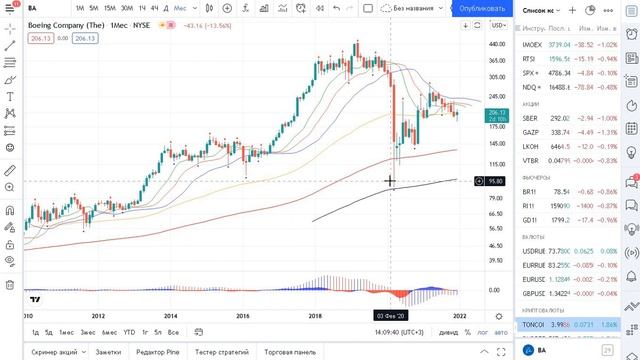The height and width of the screenshot is (360, 640).
Task: Click the trash icon to remove drawings
Action: 10,284
